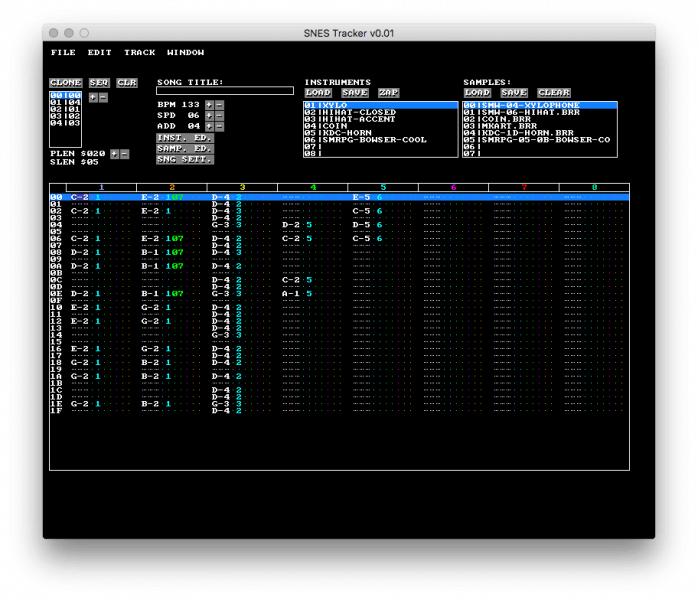Increase BPM with the plus button

tap(209, 105)
